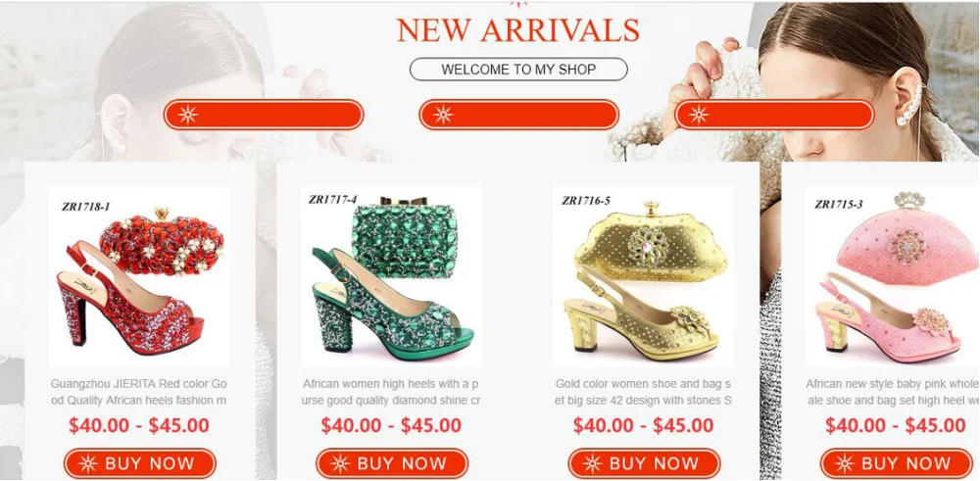Buy the ZR1718-1 red shoe set now
Screen dimensions: 980x481
[140, 463]
